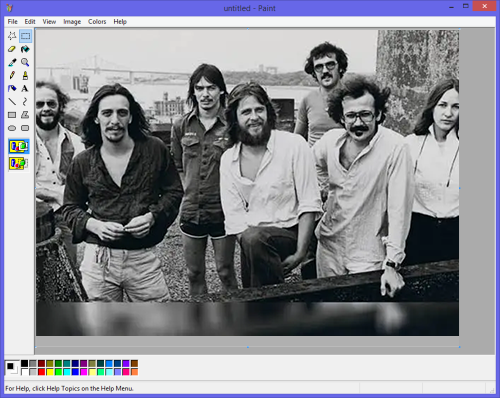Open the View menu
This screenshot has height=398, width=500.
pyautogui.click(x=49, y=22)
